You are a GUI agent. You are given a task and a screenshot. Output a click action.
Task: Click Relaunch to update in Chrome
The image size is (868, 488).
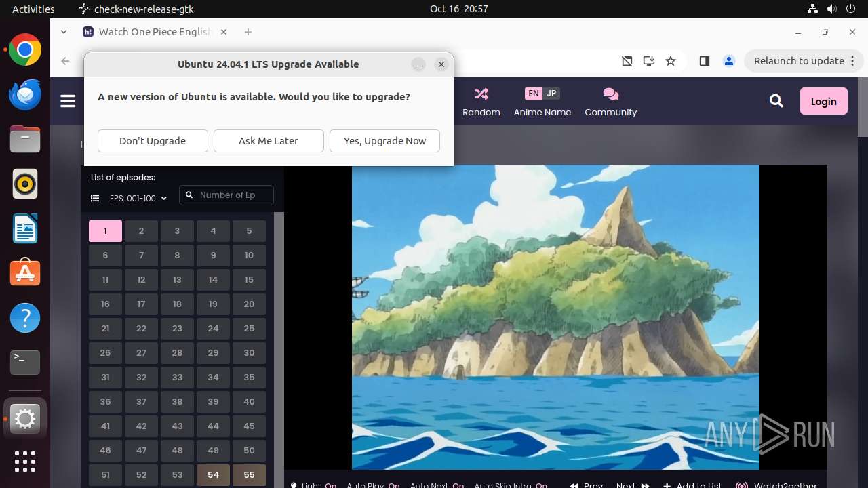click(799, 61)
